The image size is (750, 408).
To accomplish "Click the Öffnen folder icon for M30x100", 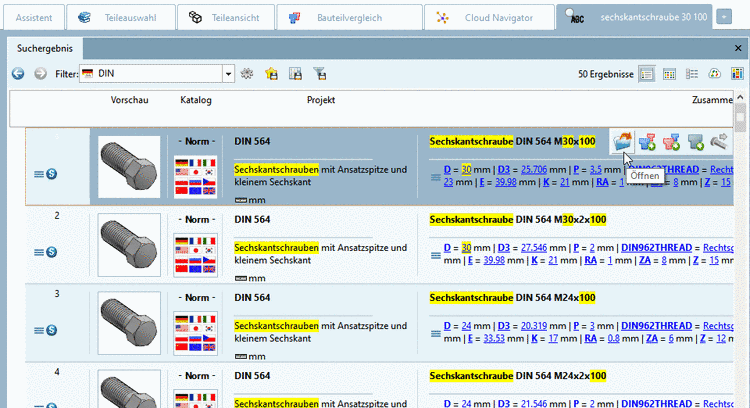I will click(x=623, y=142).
